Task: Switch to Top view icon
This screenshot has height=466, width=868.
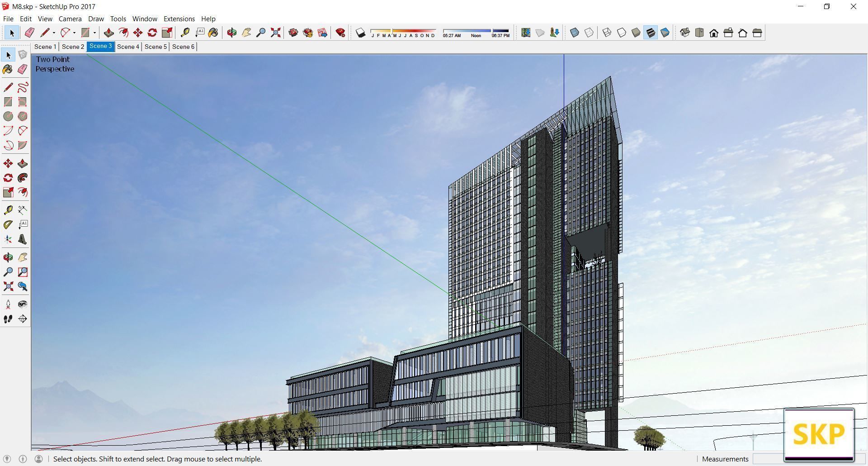Action: tap(699, 33)
